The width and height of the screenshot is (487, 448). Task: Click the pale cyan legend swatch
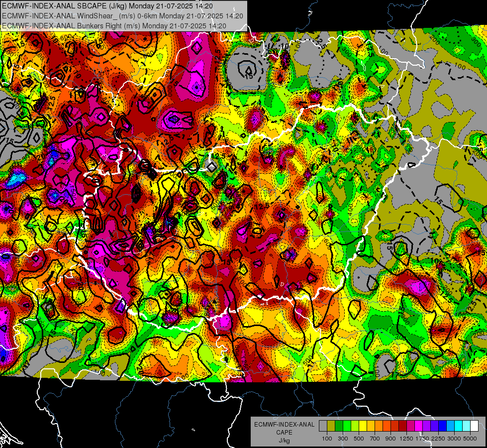point(467,426)
